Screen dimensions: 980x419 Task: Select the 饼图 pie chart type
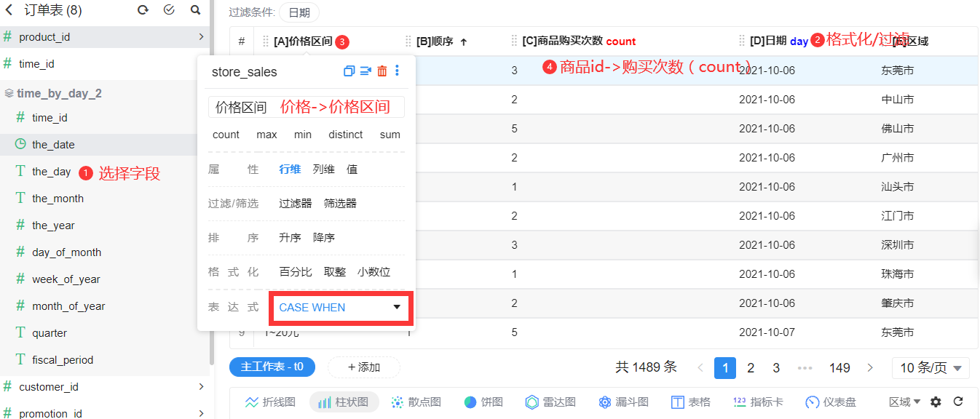[483, 402]
